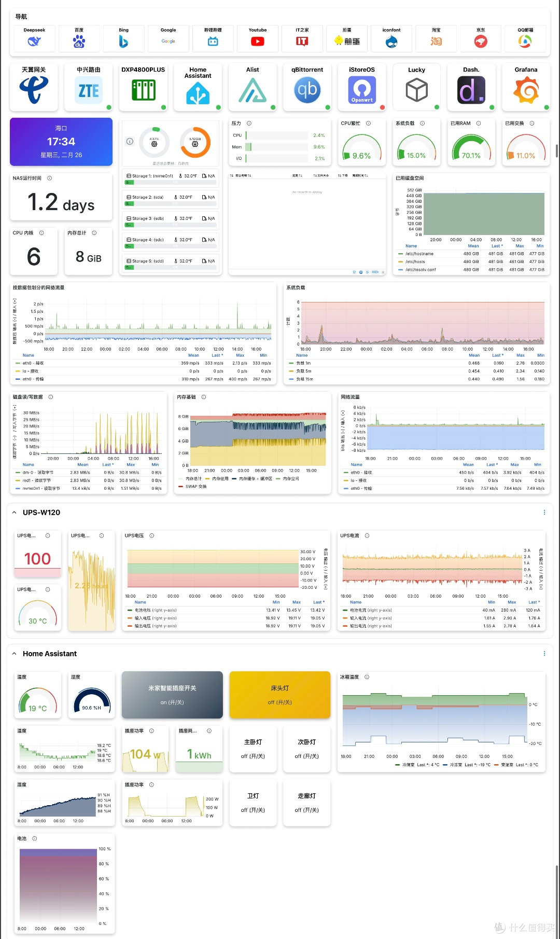Image resolution: width=560 pixels, height=939 pixels.
Task: Sort downloads table by 文件大小 column
Action: click(321, 175)
